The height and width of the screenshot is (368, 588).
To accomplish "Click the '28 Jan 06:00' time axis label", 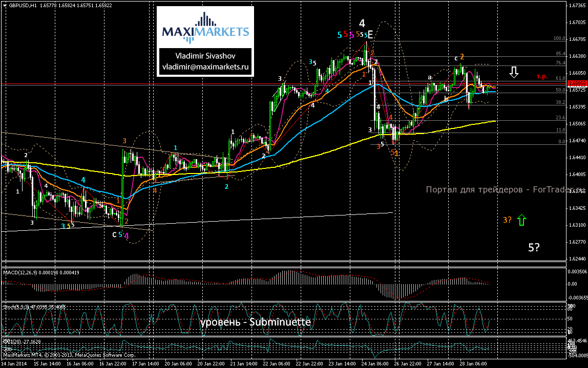I will (x=473, y=363).
